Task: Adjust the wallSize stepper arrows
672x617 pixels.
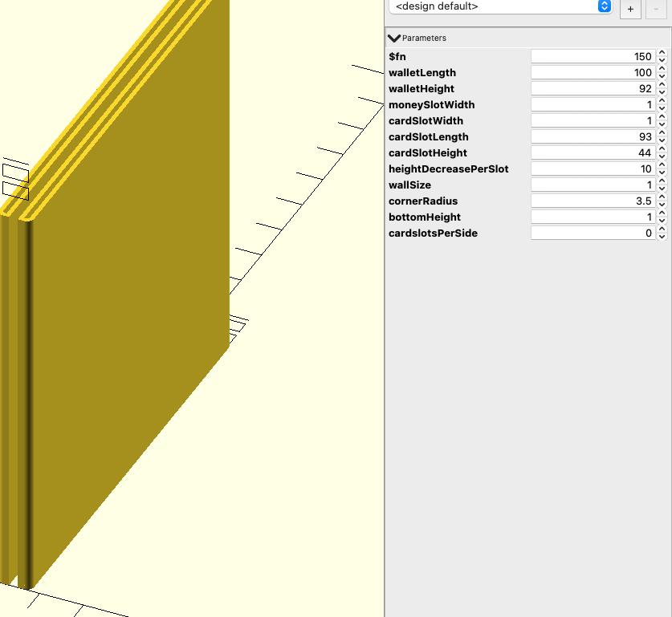Action: click(x=662, y=185)
